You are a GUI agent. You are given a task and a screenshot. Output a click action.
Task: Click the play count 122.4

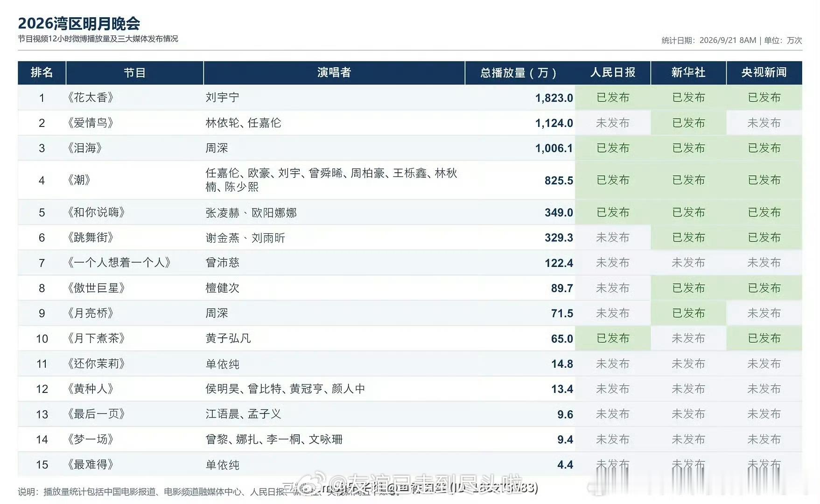[x=559, y=263]
